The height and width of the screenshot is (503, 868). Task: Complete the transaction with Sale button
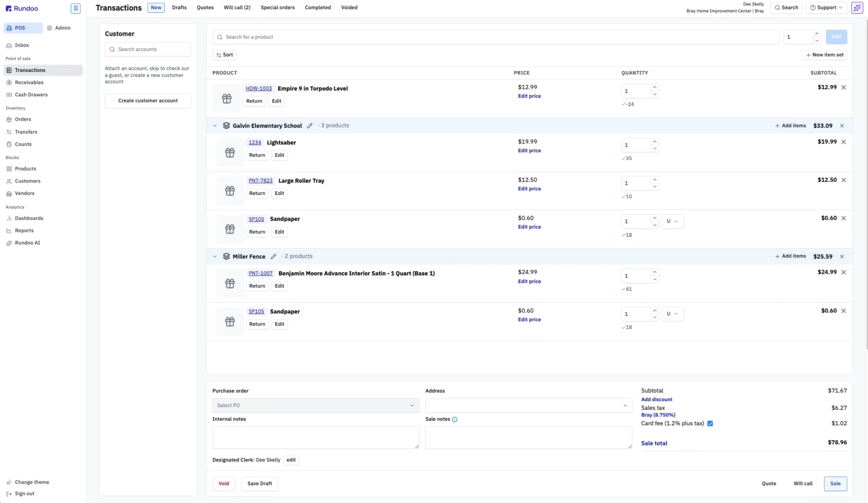pos(835,484)
